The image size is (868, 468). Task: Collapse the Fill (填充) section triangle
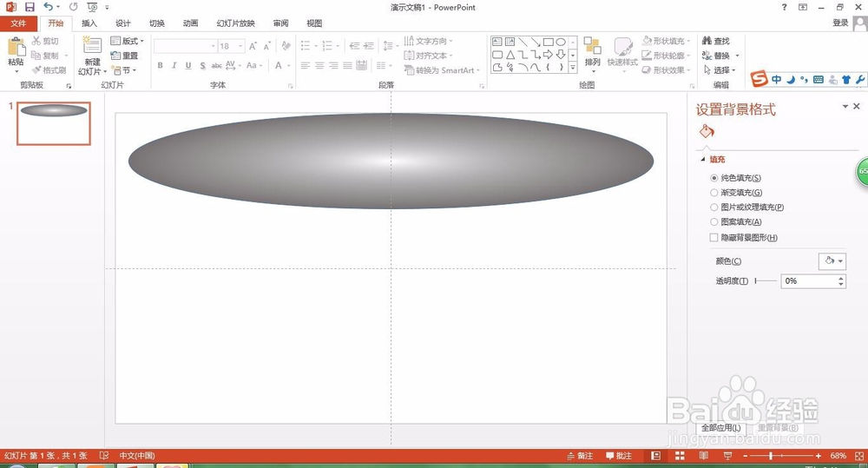pyautogui.click(x=703, y=160)
